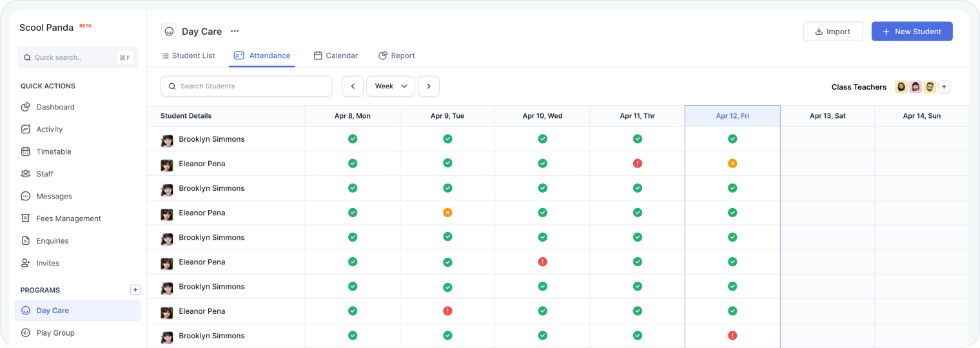Click red alert icon on Apr 12, Fri

(732, 335)
